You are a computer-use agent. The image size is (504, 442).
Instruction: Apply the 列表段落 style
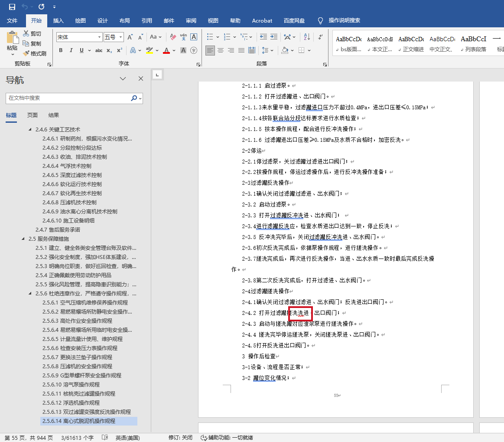tap(473, 43)
